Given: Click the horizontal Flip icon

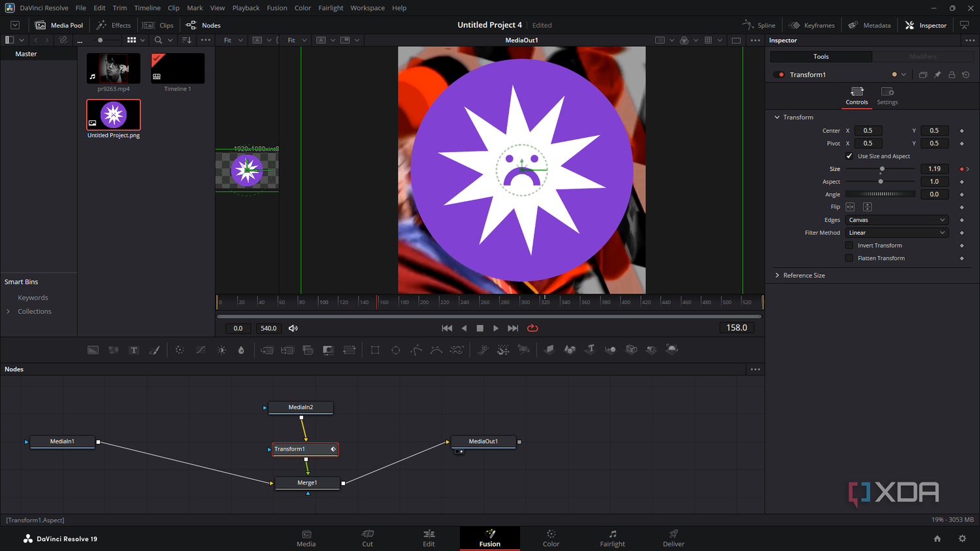Looking at the screenshot, I should (x=851, y=207).
